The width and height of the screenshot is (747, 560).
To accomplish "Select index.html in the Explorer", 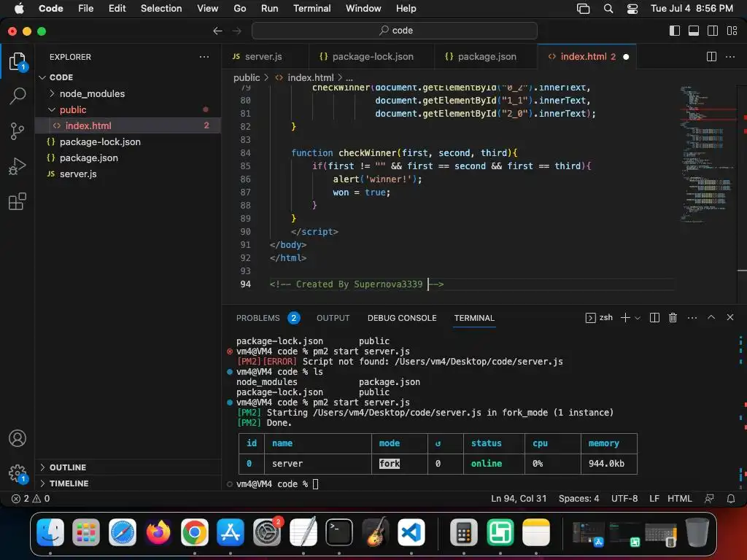I will (x=128, y=125).
